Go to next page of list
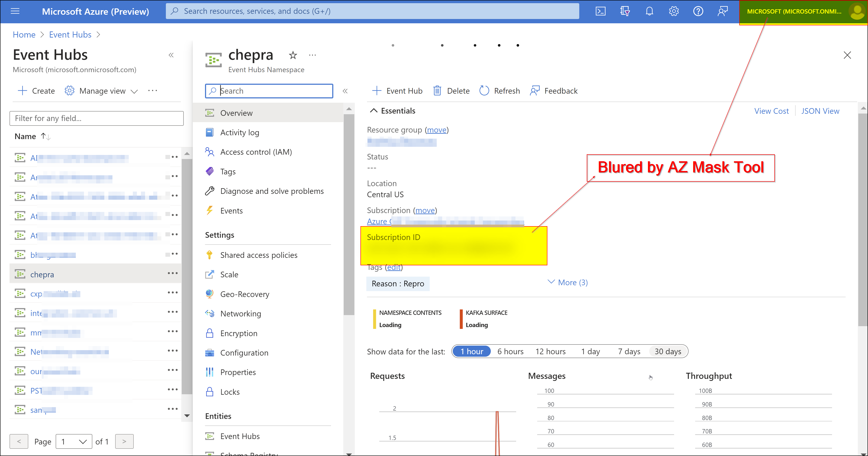868x456 pixels. (x=124, y=442)
